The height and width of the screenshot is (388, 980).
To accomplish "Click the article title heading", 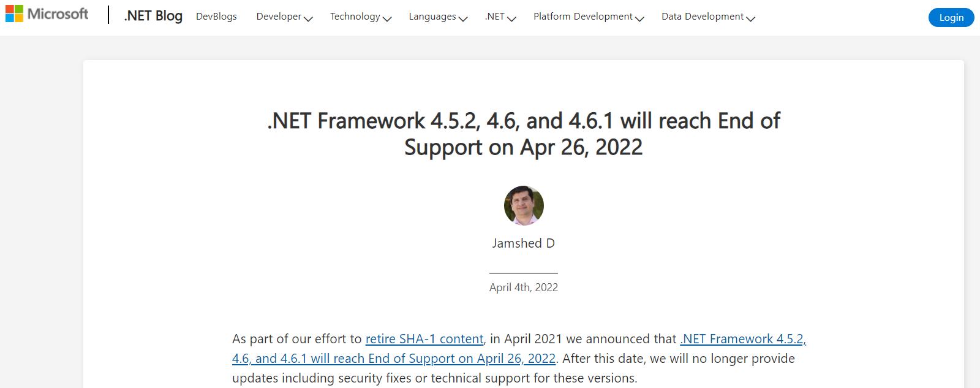I will (524, 134).
